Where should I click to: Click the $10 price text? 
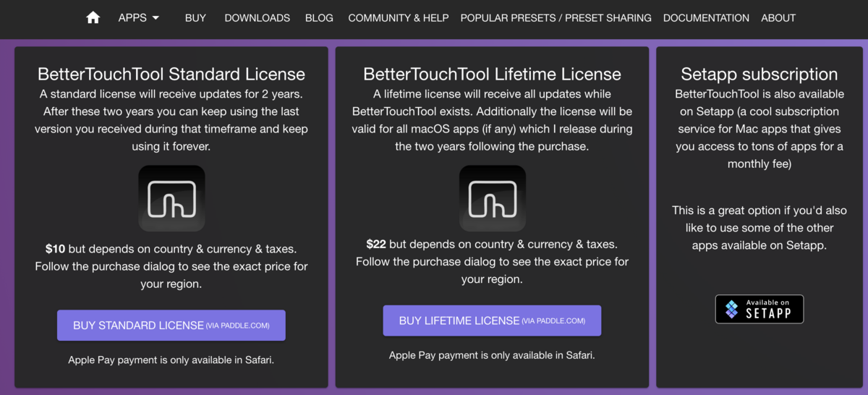coord(55,249)
